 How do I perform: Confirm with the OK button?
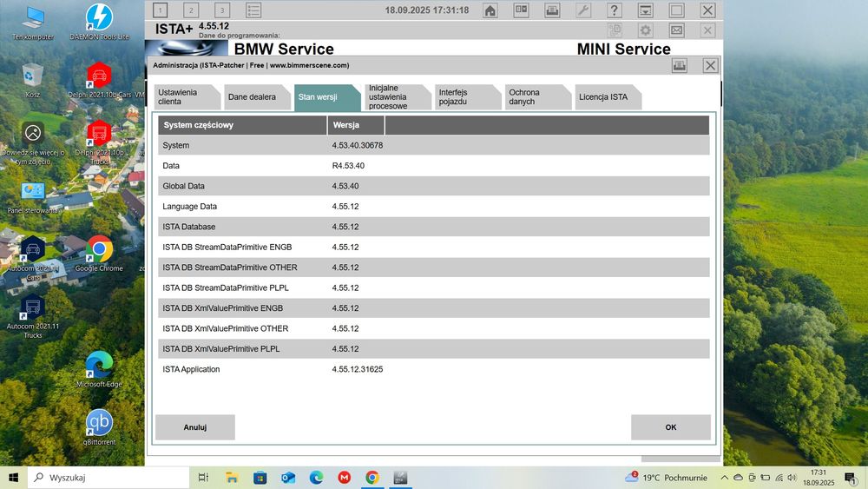(671, 427)
